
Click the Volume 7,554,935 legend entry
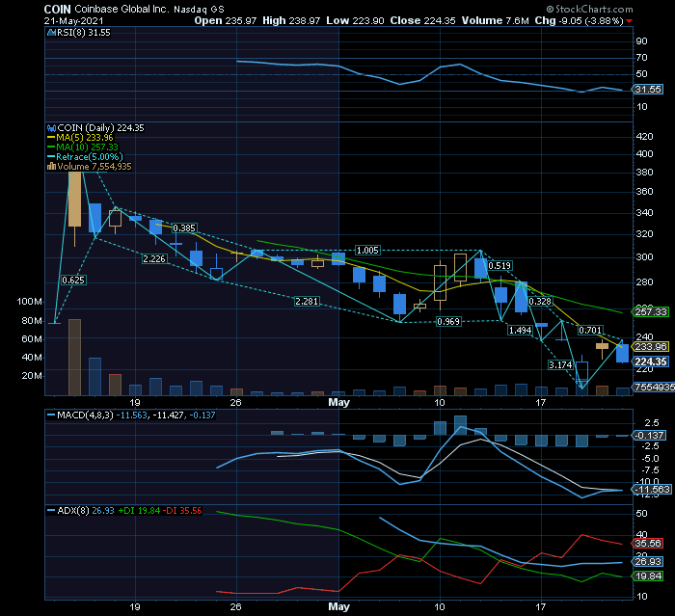tap(94, 166)
